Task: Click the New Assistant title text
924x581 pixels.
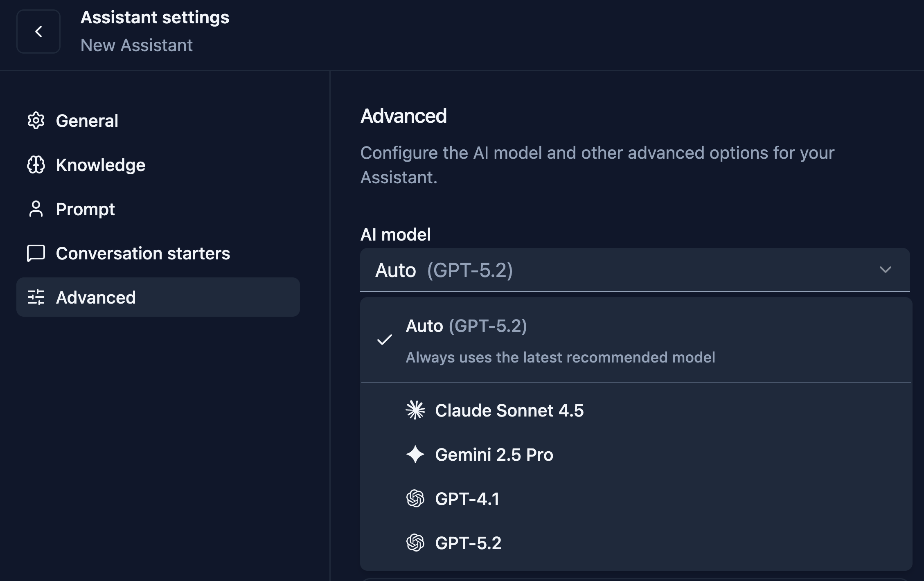Action: [136, 45]
